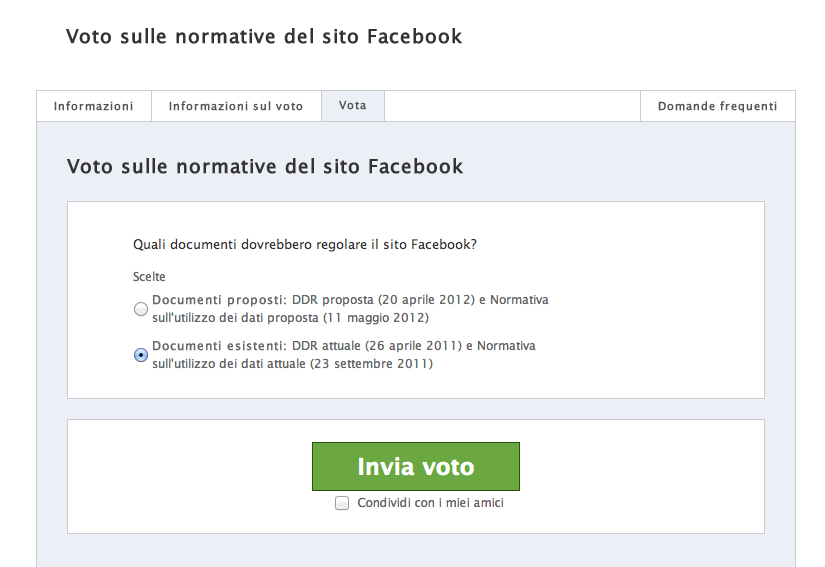Click the "Condividi con i miei amici" label
This screenshot has height=567, width=825.
(x=431, y=503)
